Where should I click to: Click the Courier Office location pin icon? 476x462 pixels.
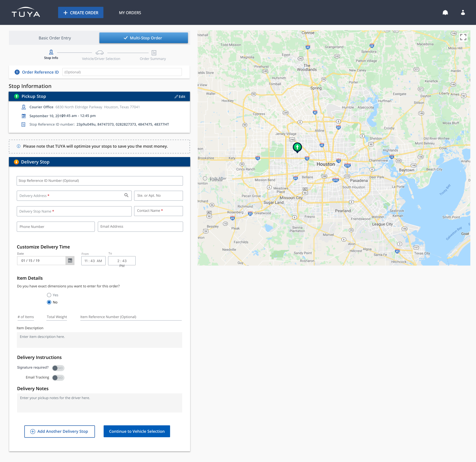click(x=24, y=107)
